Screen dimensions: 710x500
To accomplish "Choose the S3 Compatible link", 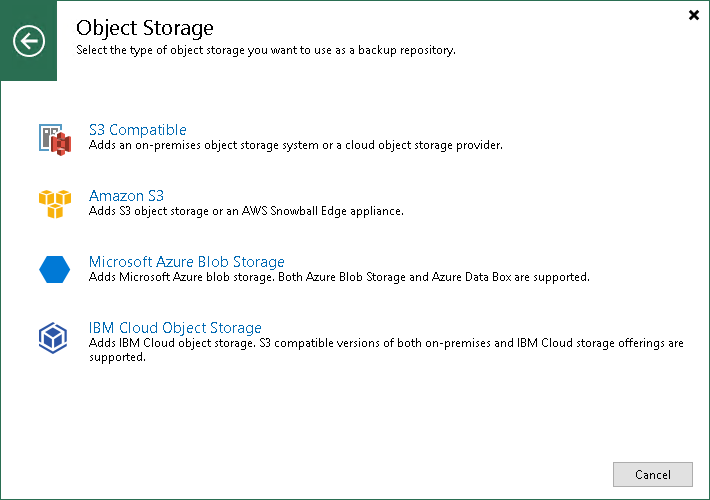I will [x=137, y=130].
